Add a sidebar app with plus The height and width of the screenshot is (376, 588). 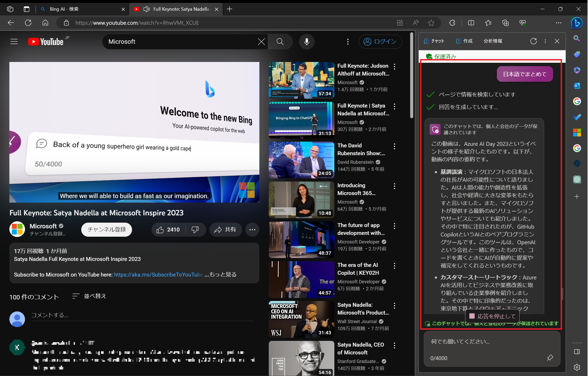(577, 197)
